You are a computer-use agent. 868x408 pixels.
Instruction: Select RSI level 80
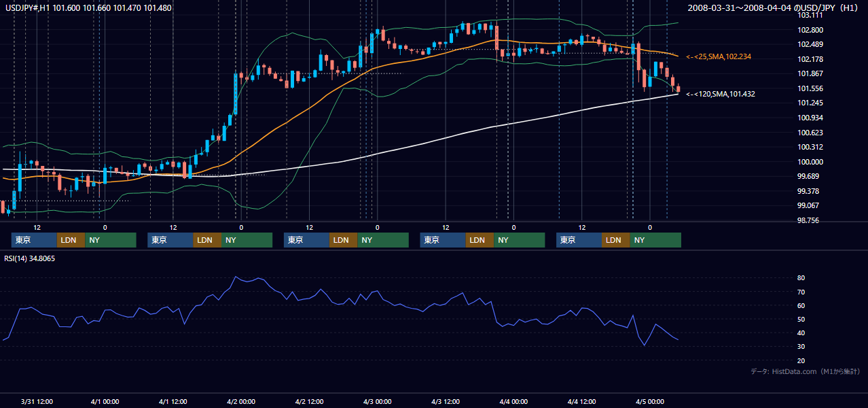[x=801, y=278]
